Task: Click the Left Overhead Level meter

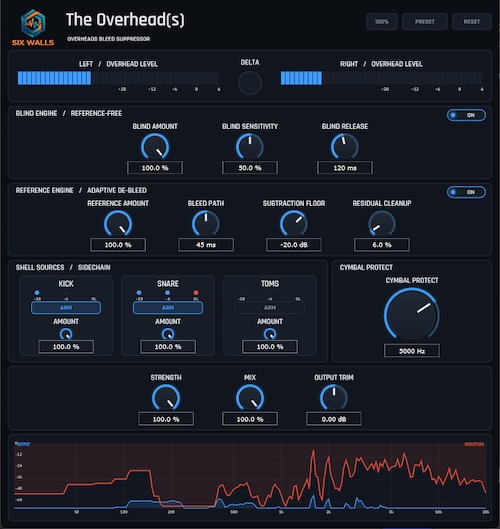Action: [118, 78]
